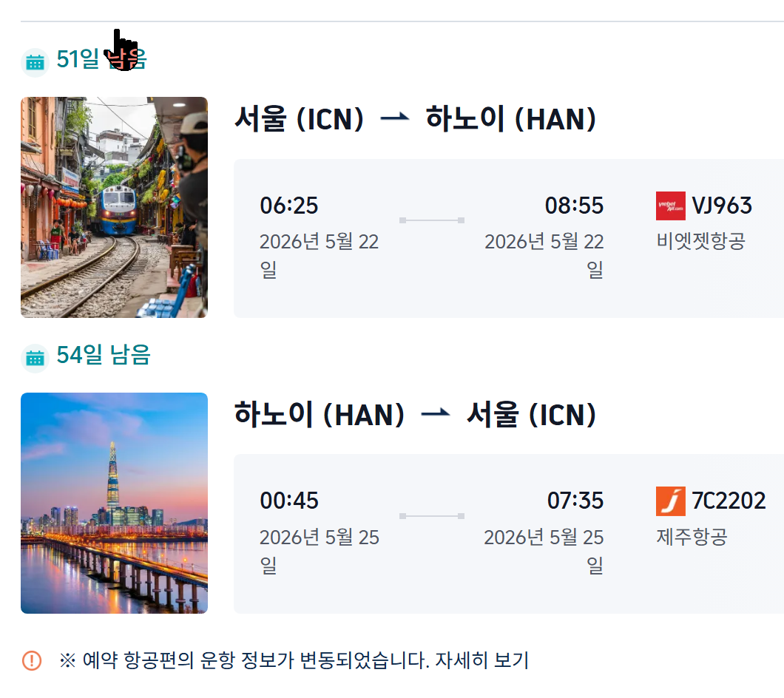Viewport: 784px width, 698px height.
Task: Click the 07:35 arrival time
Action: point(575,501)
